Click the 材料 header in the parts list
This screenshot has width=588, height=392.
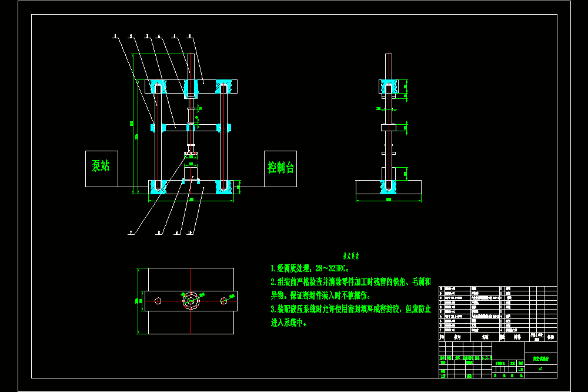517,337
